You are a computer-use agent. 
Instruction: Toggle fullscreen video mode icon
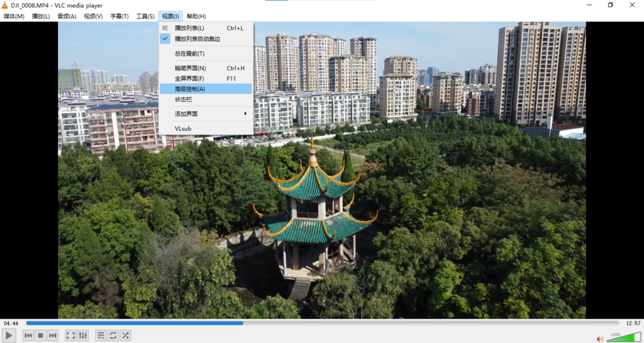[x=70, y=335]
